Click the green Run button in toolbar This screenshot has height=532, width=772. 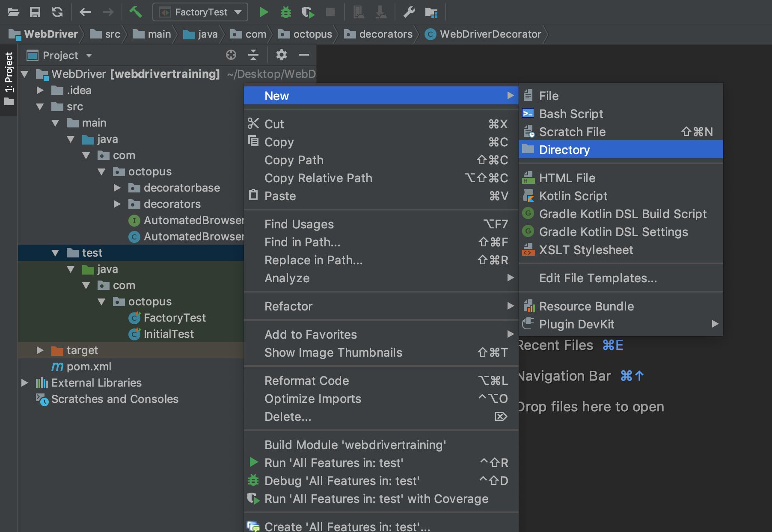pyautogui.click(x=264, y=12)
